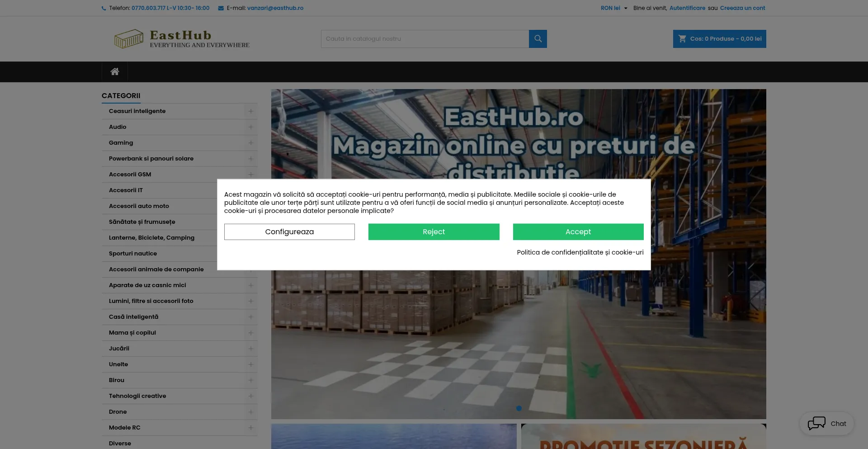Image resolution: width=868 pixels, height=449 pixels.
Task: Click the search magnifier button
Action: click(538, 39)
